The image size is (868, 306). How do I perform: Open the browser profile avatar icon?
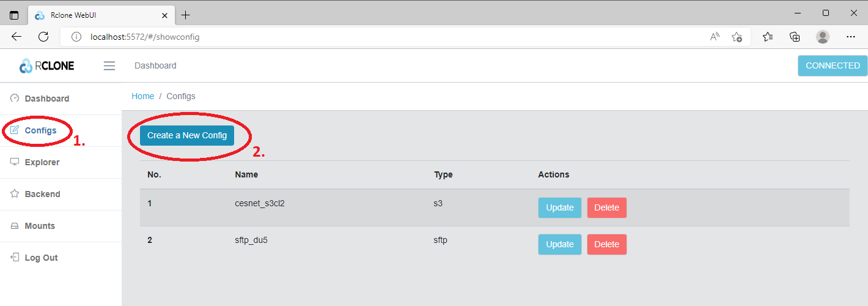click(x=823, y=37)
